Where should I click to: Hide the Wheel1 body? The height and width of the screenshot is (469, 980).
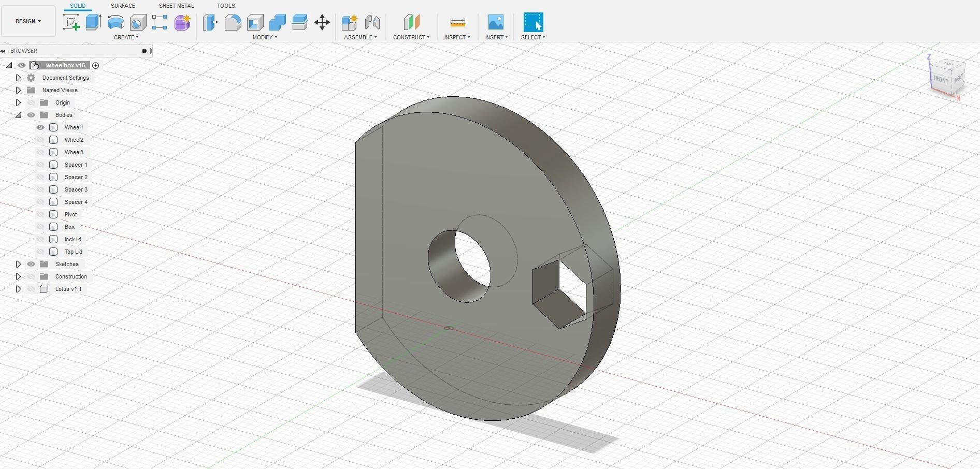point(40,127)
